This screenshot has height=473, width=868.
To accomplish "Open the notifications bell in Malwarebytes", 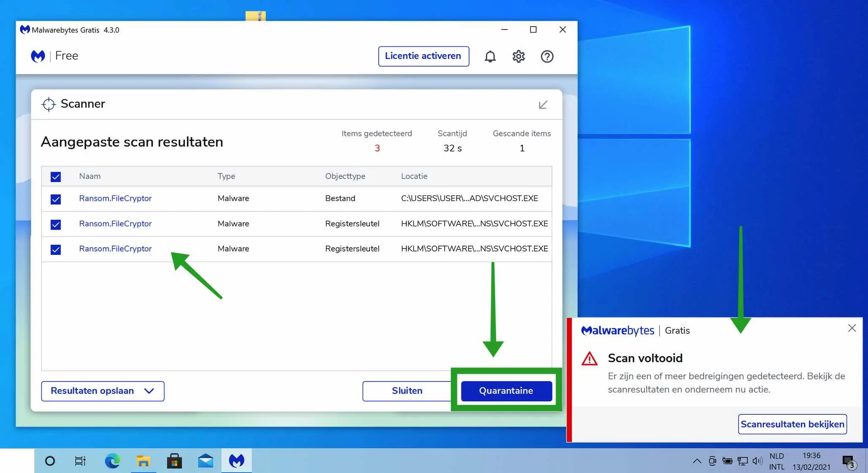I will click(490, 56).
